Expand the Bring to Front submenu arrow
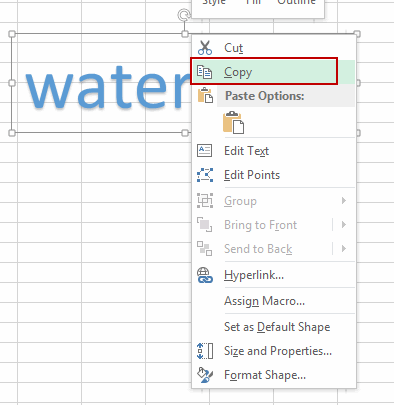 (x=344, y=225)
